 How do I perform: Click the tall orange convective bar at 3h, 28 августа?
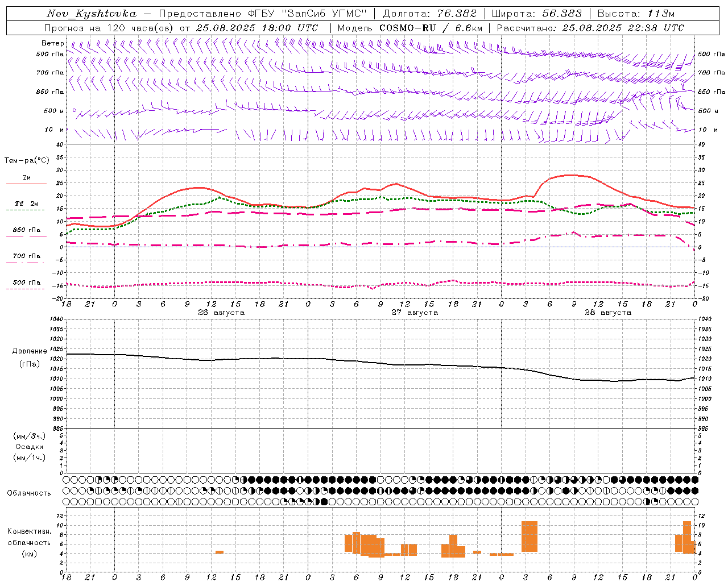529,537
